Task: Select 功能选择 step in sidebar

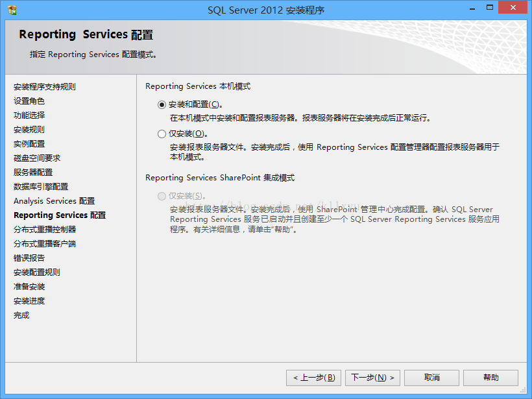Action: point(29,115)
